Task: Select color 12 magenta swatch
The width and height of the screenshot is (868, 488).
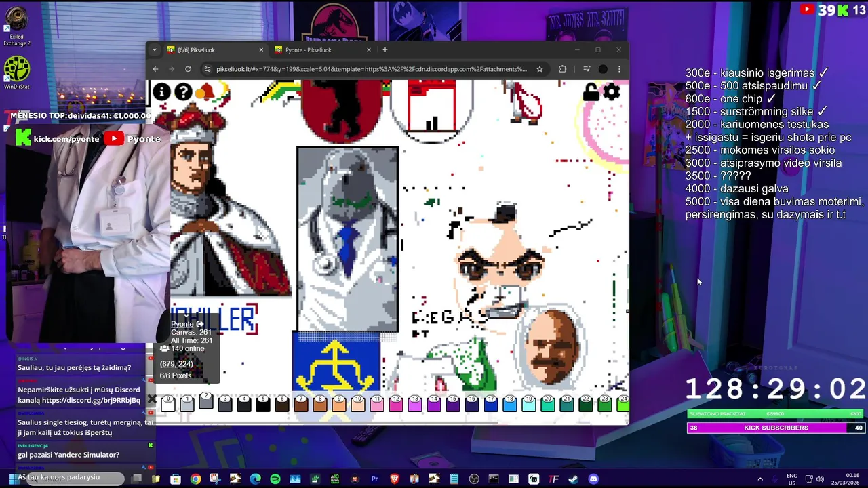Action: click(x=395, y=403)
